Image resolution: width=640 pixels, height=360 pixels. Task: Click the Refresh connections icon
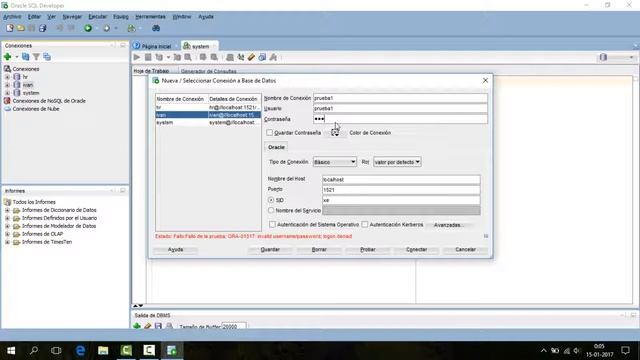click(26, 57)
